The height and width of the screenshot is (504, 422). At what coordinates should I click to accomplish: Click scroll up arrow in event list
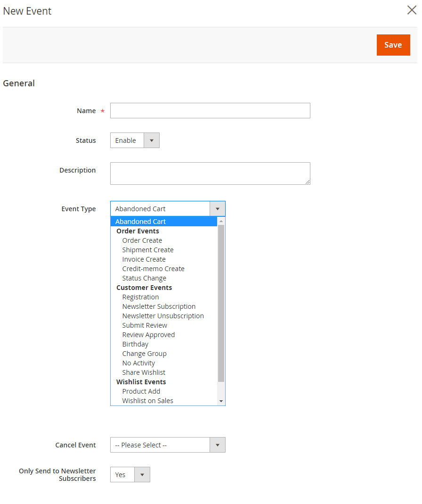click(x=221, y=221)
